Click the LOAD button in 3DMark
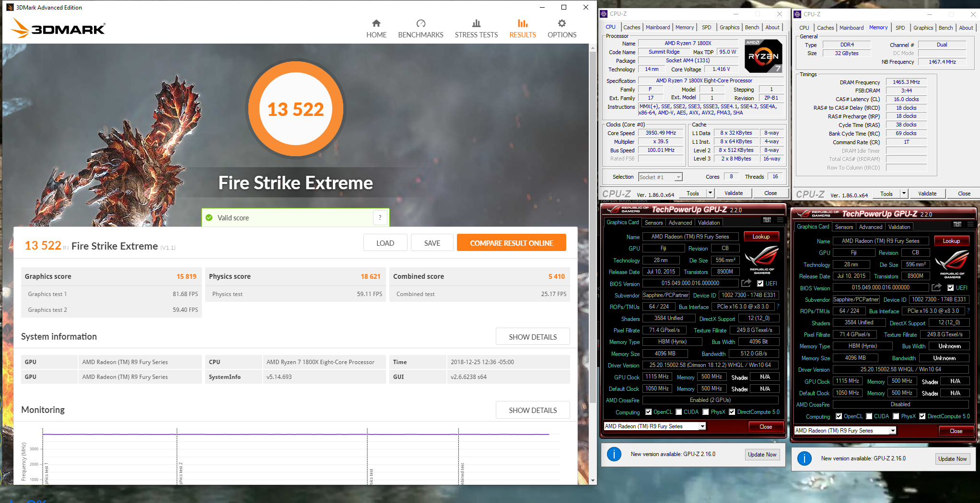The image size is (980, 503). pyautogui.click(x=385, y=243)
